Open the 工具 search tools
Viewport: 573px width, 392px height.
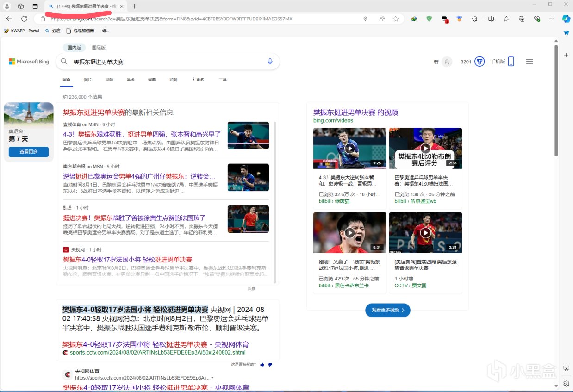(x=223, y=80)
